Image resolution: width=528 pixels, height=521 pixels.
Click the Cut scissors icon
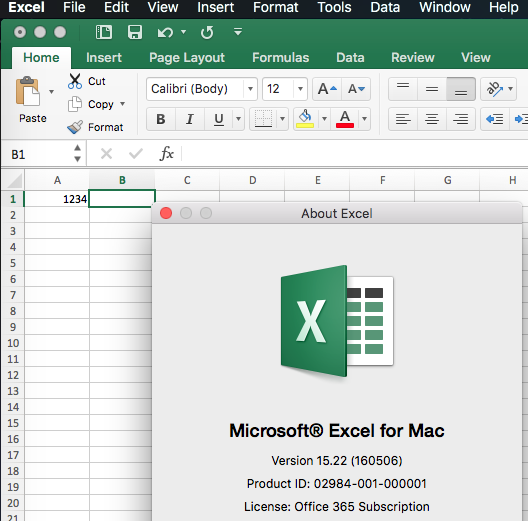click(75, 81)
